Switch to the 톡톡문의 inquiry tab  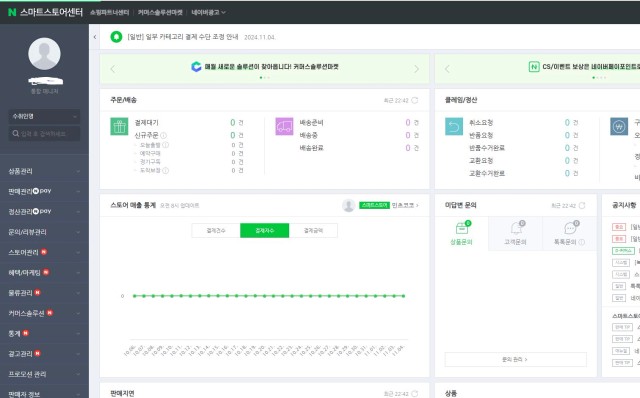point(569,233)
